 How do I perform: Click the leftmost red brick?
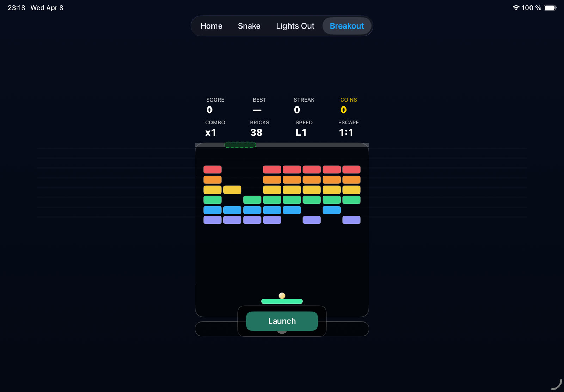(213, 170)
